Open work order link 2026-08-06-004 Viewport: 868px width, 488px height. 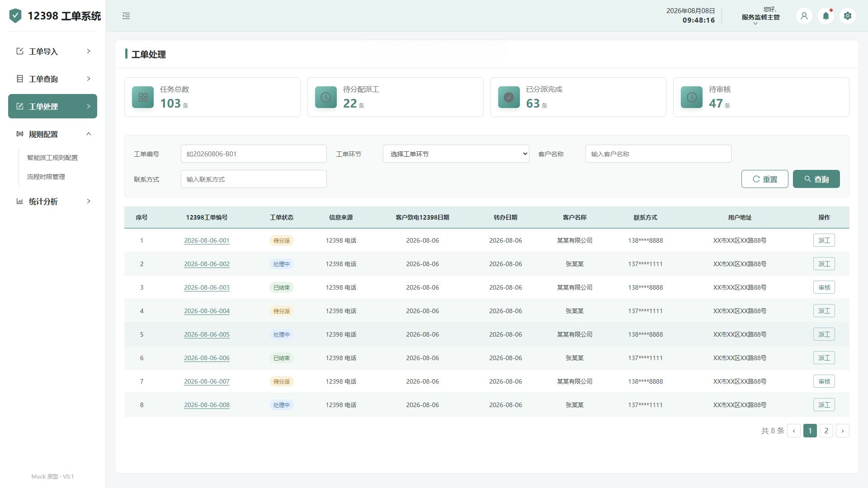click(x=207, y=311)
